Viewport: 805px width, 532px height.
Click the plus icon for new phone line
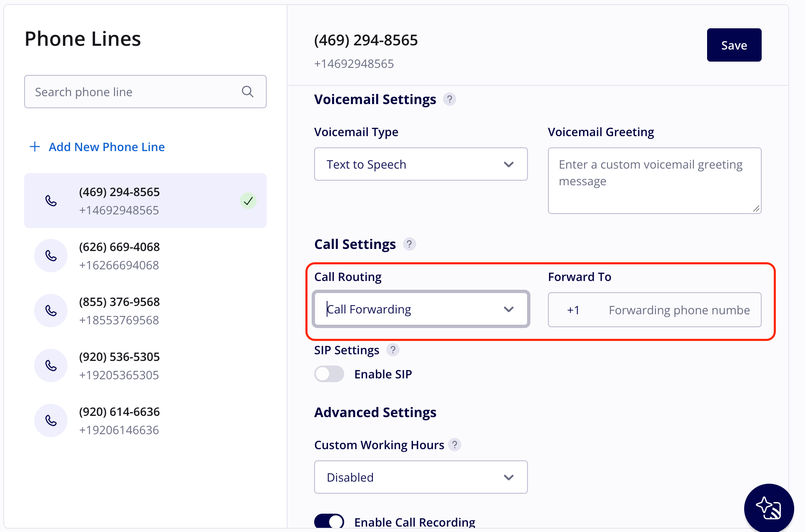[35, 147]
